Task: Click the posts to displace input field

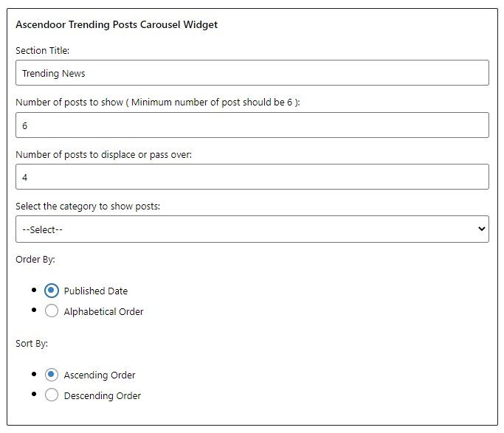Action: coord(252,177)
